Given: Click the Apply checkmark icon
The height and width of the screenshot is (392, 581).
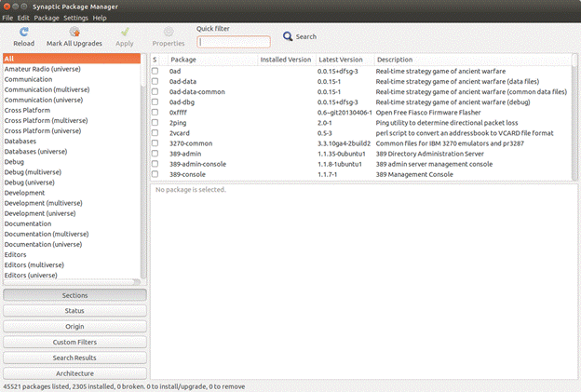Looking at the screenshot, I should (x=125, y=32).
